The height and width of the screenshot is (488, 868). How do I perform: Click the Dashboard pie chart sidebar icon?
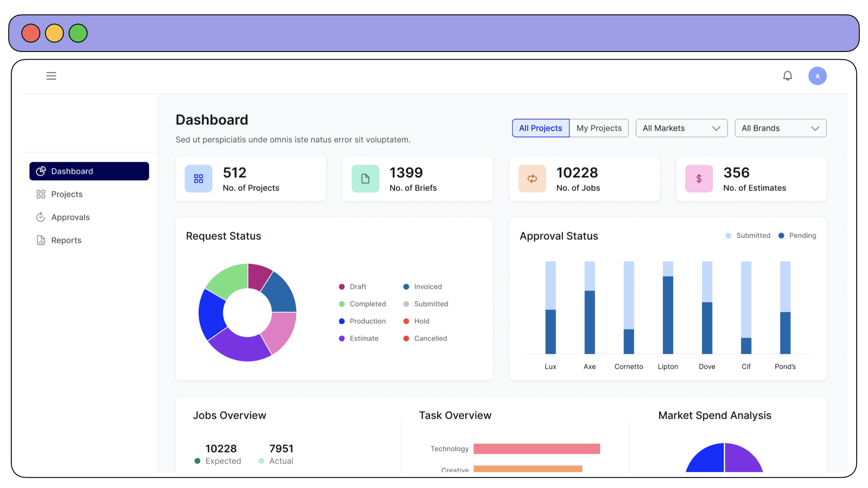41,171
